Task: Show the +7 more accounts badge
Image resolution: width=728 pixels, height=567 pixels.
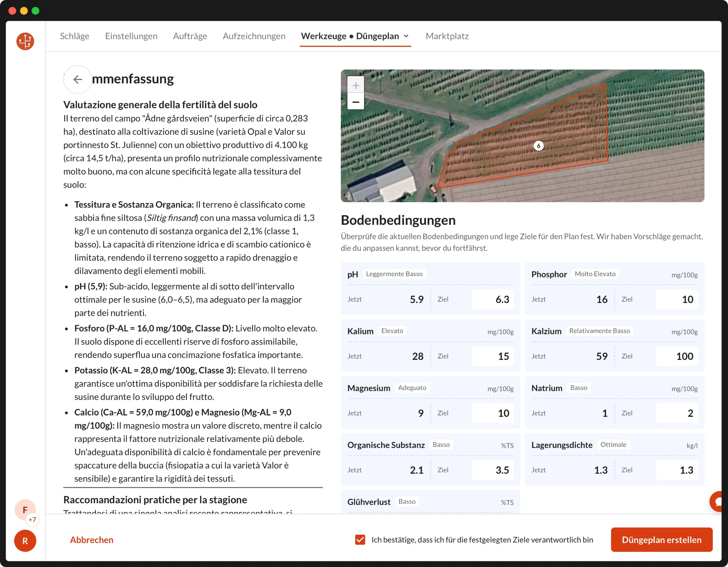Action: tap(32, 520)
